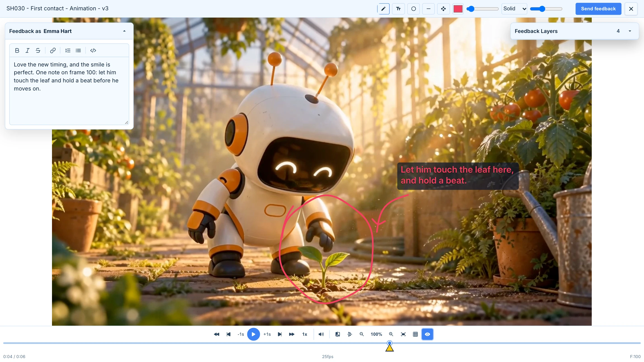Viewport: 644px width, 362px height.
Task: Toggle the grid overlay
Action: pos(415,334)
